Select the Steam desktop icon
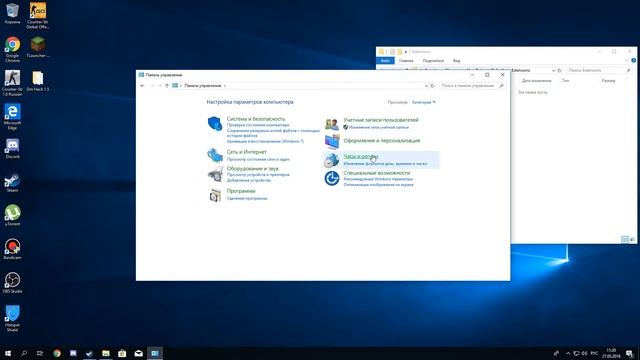The width and height of the screenshot is (640, 360). [x=12, y=182]
